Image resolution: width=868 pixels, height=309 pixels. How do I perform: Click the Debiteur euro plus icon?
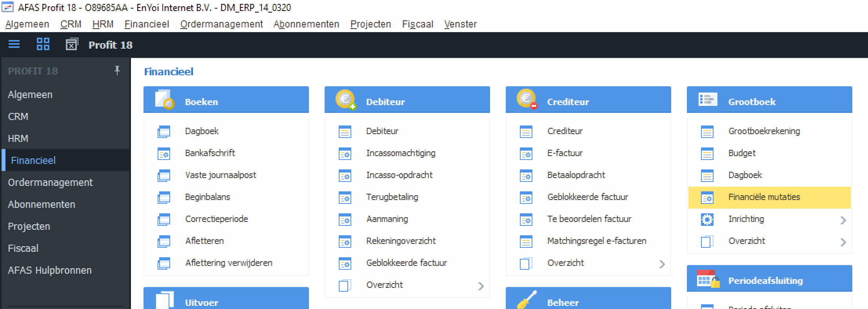(x=345, y=100)
